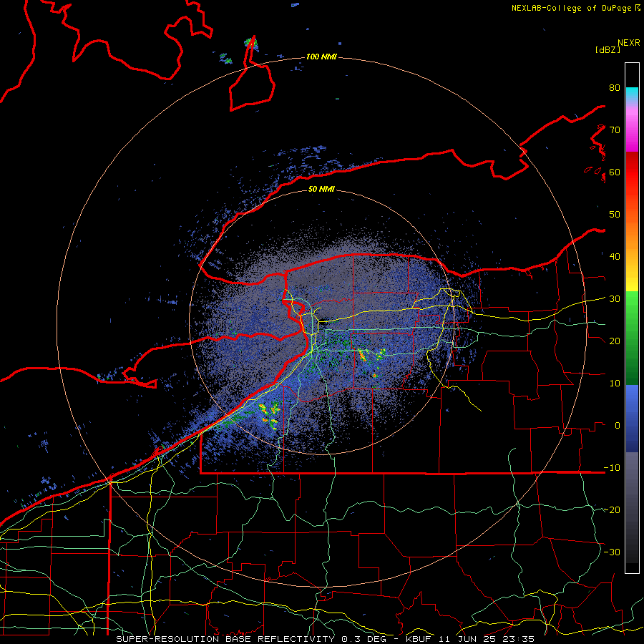The height and width of the screenshot is (644, 644).
Task: Click the -20 dBZ scale label
Action: [612, 510]
